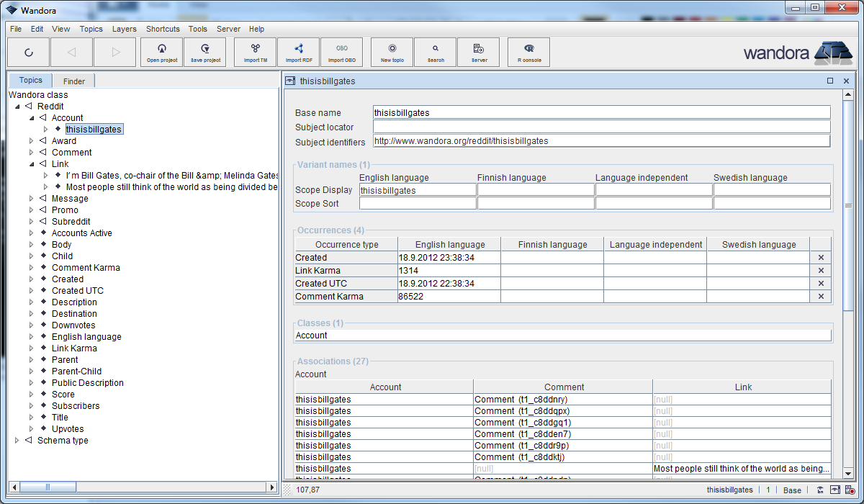Click the Base name input field

pyautogui.click(x=600, y=112)
